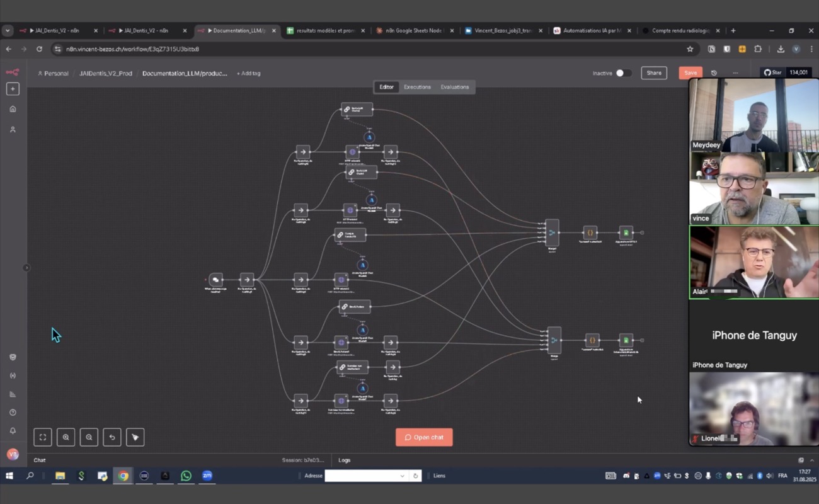This screenshot has width=819, height=504.
Task: Open the Home icon in n8n sidebar
Action: click(x=13, y=109)
